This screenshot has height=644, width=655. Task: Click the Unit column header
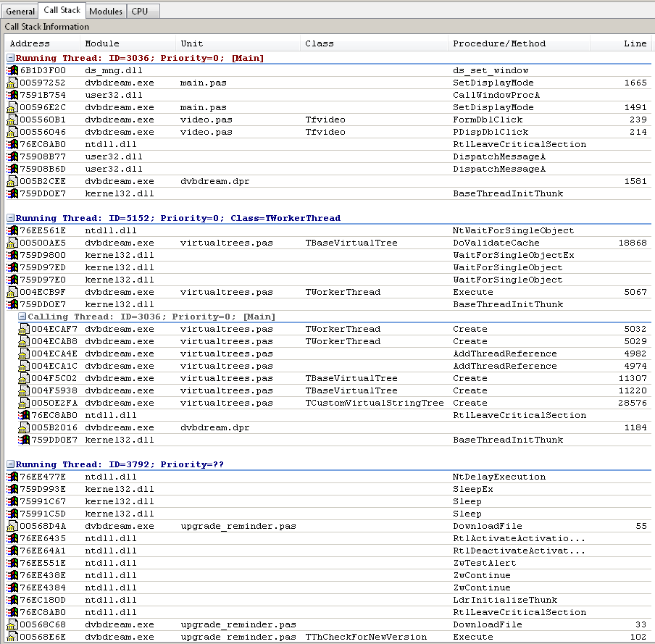[x=237, y=43]
